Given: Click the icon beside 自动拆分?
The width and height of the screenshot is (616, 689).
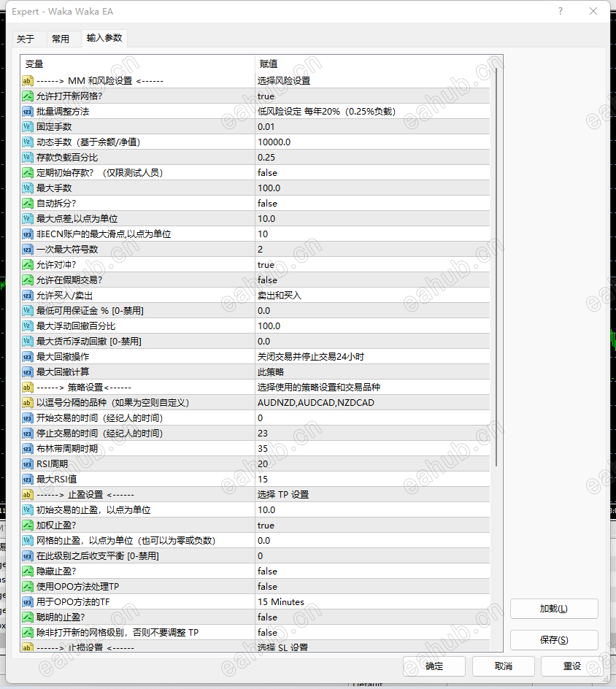Looking at the screenshot, I should click(x=27, y=204).
